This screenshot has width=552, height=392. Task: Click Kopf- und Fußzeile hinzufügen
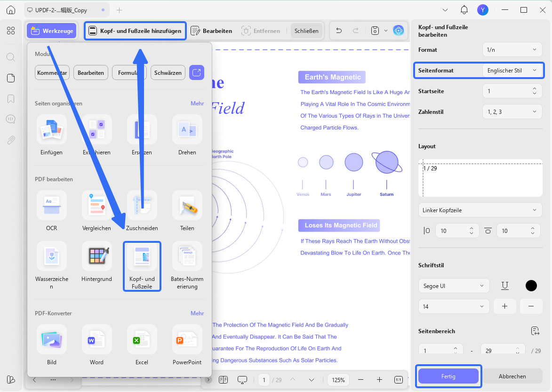click(135, 31)
